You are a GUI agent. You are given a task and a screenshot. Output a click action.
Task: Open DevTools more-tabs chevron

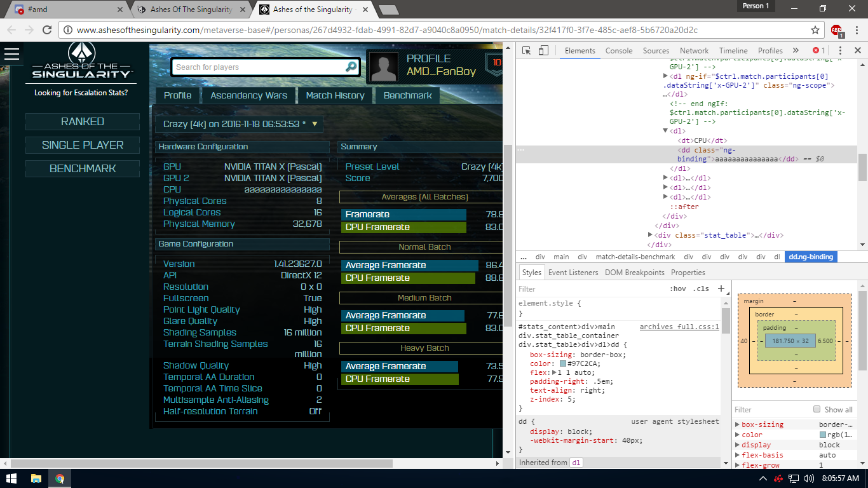tap(796, 51)
